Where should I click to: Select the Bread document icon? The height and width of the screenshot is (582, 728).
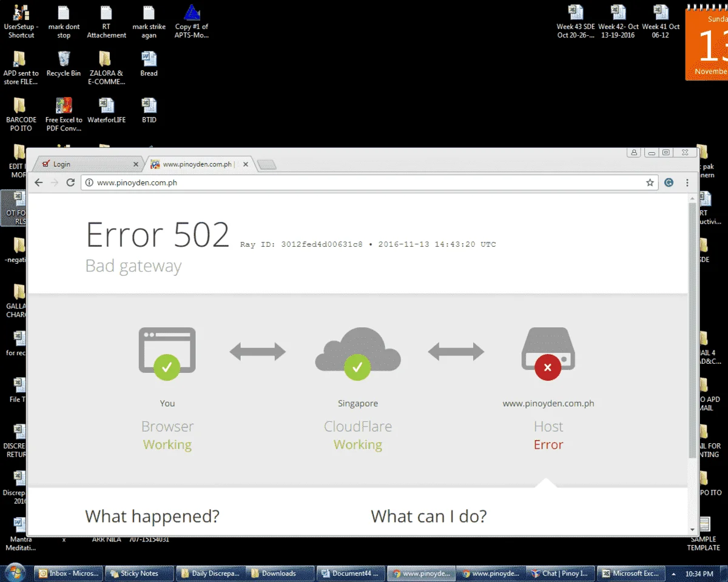click(x=149, y=64)
